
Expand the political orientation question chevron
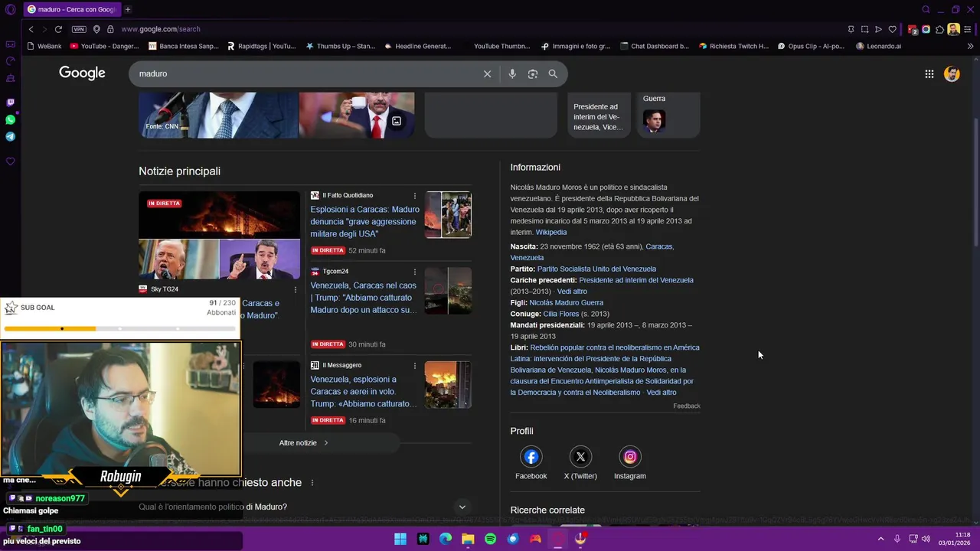462,507
